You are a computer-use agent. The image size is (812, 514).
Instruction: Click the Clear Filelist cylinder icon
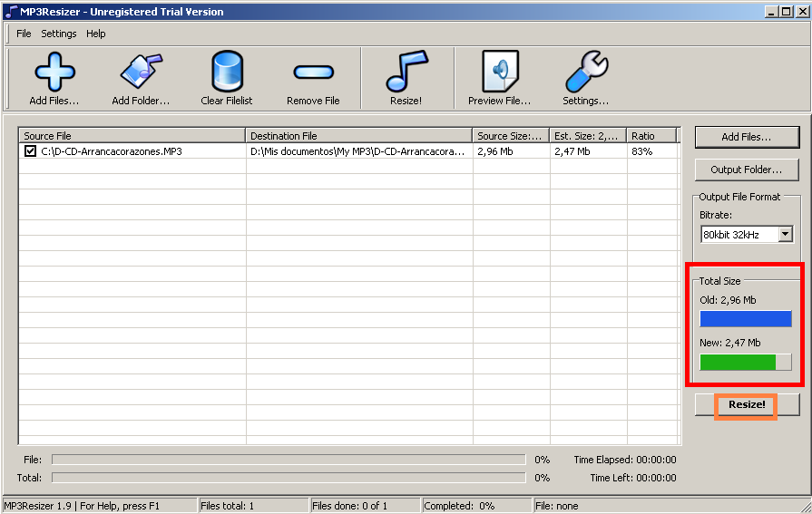coord(227,72)
